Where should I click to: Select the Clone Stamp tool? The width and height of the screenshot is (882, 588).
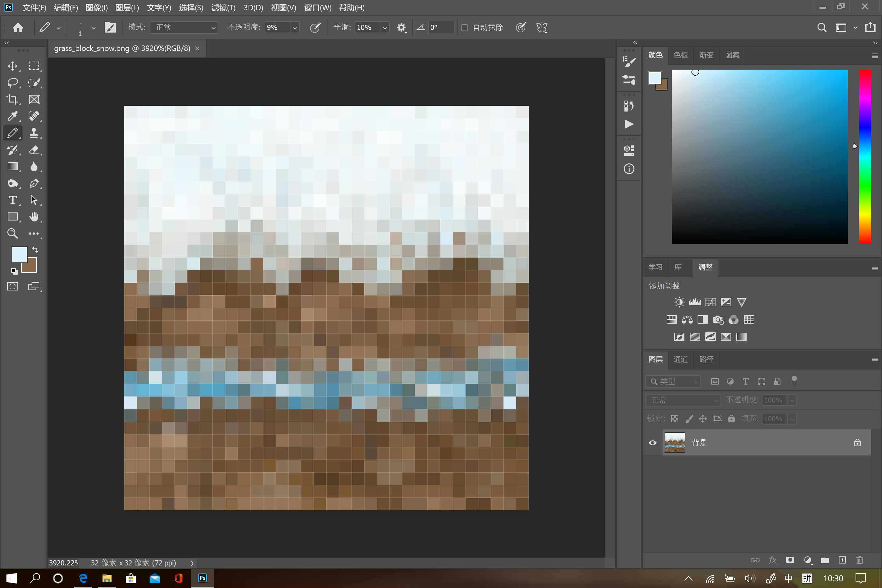pos(34,133)
